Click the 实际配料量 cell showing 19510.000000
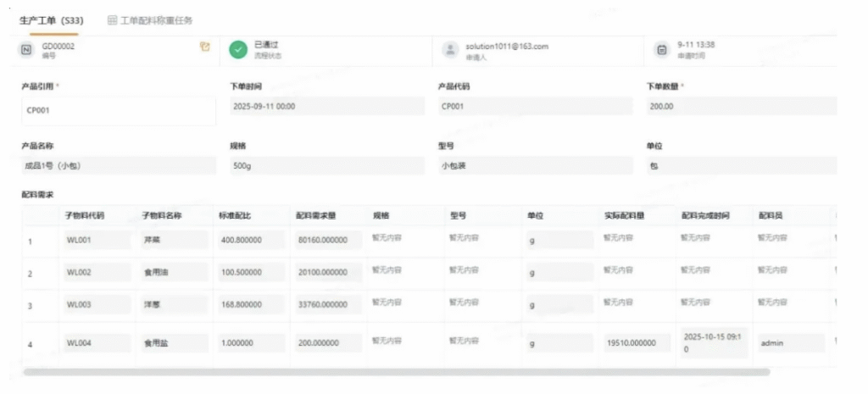This screenshot has height=394, width=868. click(x=636, y=343)
